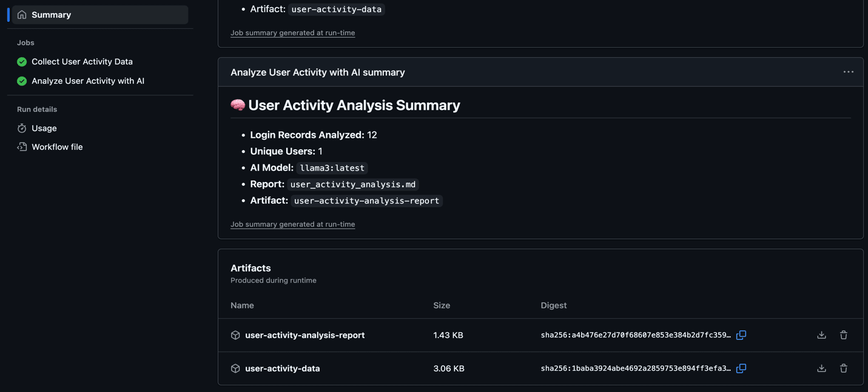Delete the user-activity-data artifact
This screenshot has width=868, height=392.
point(843,368)
